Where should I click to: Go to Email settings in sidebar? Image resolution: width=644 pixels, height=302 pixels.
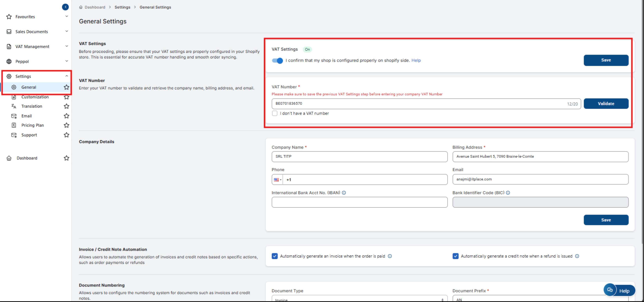pyautogui.click(x=26, y=116)
